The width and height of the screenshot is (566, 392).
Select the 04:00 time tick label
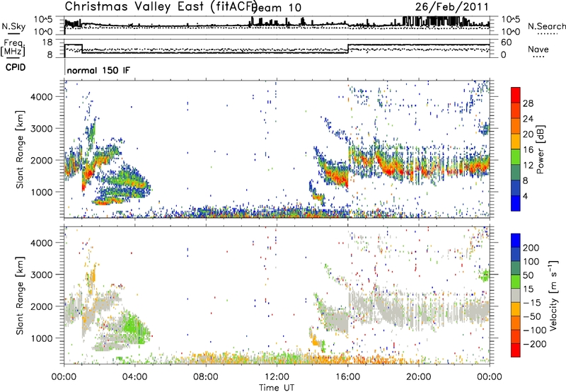tap(135, 377)
